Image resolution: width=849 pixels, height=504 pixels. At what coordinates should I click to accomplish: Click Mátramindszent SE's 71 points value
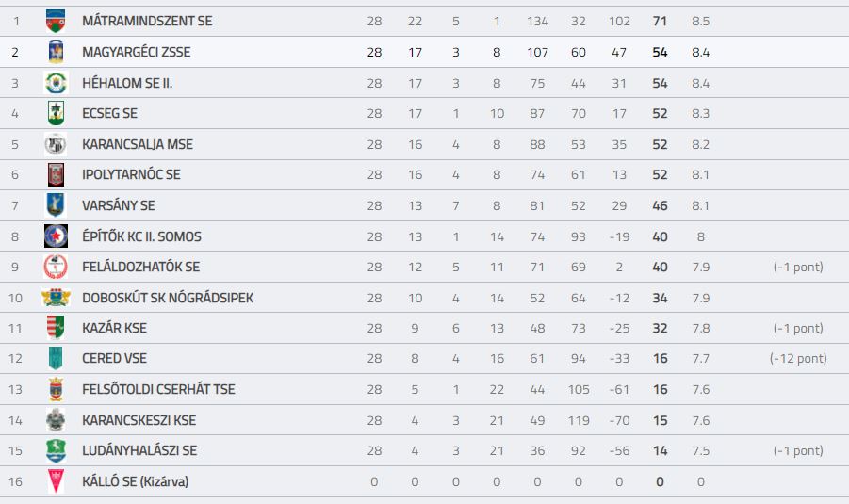coord(660,21)
